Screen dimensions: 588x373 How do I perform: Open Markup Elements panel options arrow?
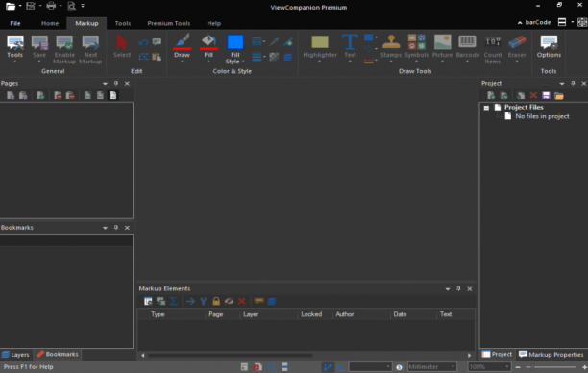pos(448,289)
